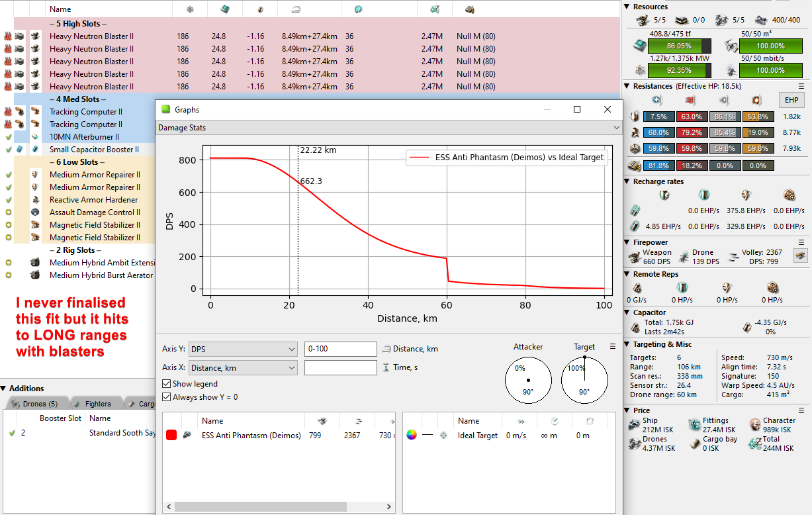812x515 pixels.
Task: Click the Reactive Armor Hardener module icon
Action: point(35,200)
